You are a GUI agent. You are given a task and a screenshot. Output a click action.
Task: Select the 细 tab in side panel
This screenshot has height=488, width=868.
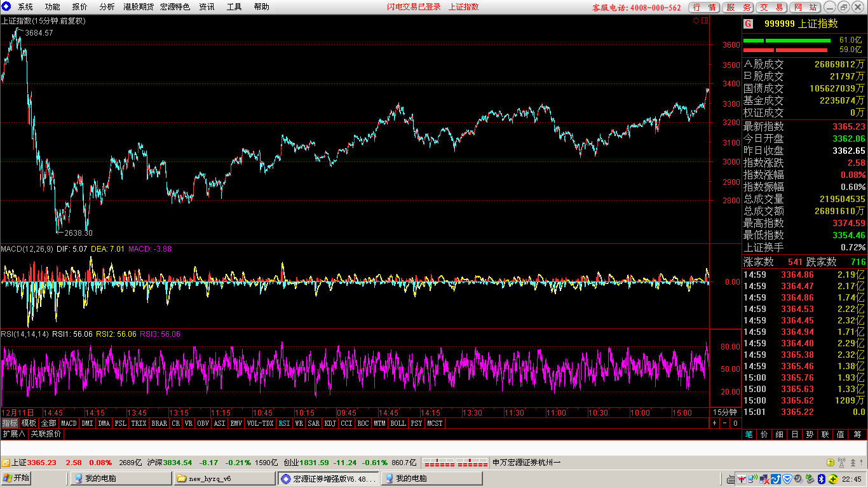click(x=779, y=435)
